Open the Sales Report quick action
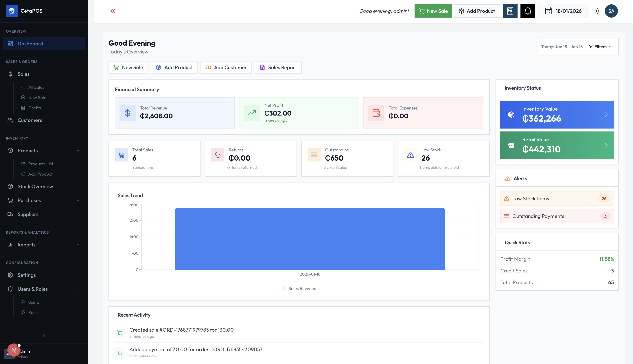Viewport: 633px width, 364px height. click(278, 67)
